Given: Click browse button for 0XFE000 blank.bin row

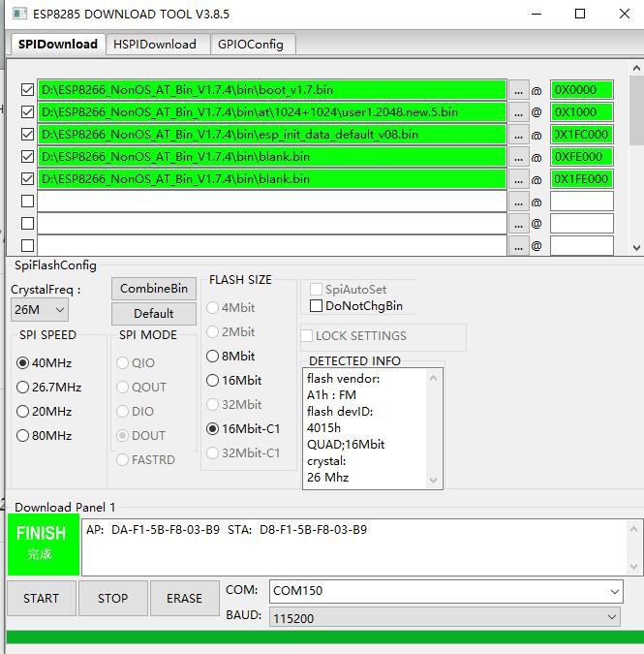Looking at the screenshot, I should (x=519, y=157).
